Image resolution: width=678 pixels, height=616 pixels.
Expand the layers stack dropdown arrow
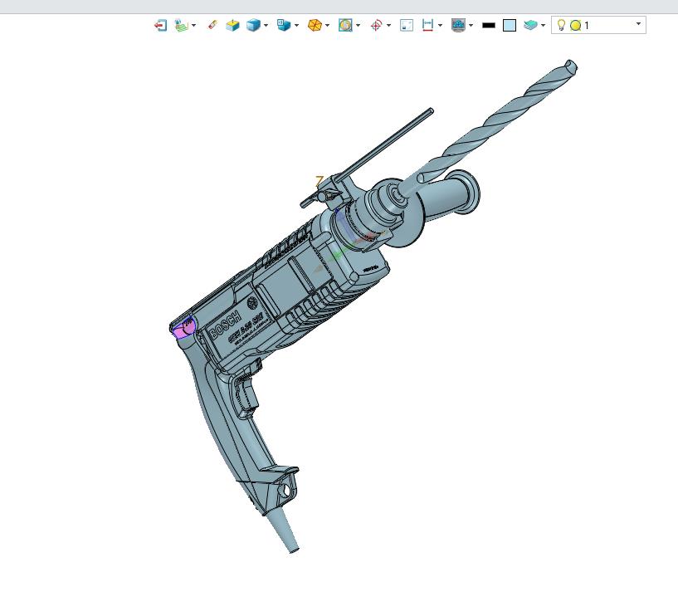tap(543, 26)
